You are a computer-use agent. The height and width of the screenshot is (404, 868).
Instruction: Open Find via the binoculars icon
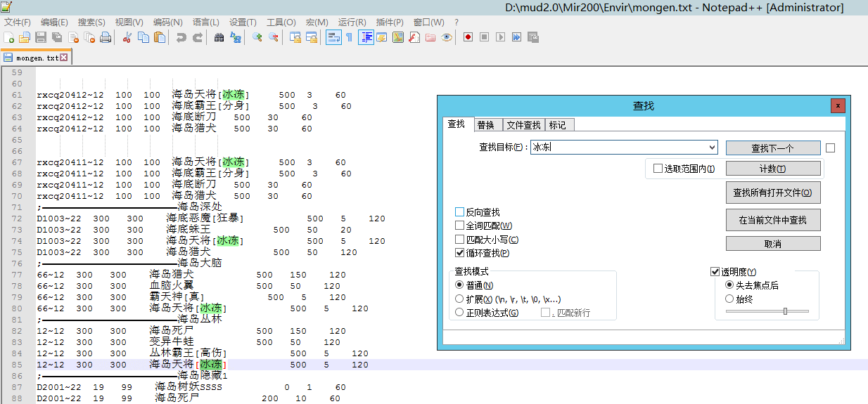219,37
